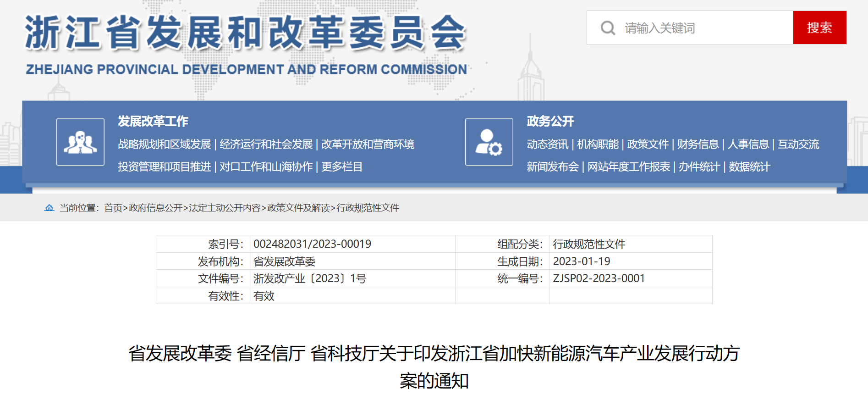Expand the 更多栏目 menu link
Image resolution: width=868 pixels, height=411 pixels.
342,167
